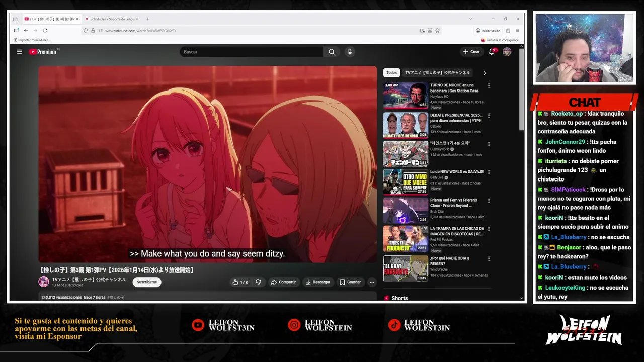Click the #推しの子 hashtag in description
The image size is (644, 362).
(116, 297)
